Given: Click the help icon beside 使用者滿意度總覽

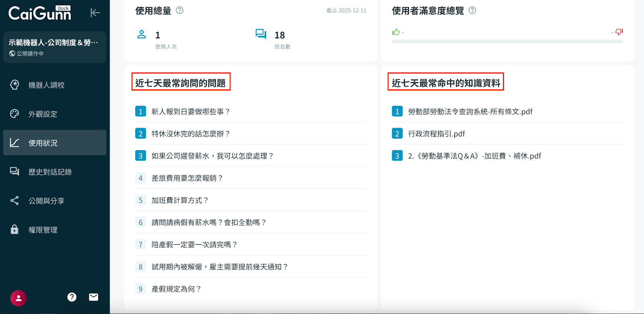Looking at the screenshot, I should [473, 10].
